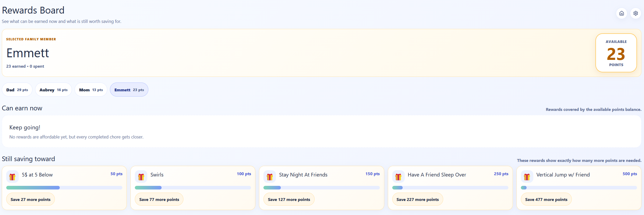Click Have A Friend Sleep Over title

[437, 175]
